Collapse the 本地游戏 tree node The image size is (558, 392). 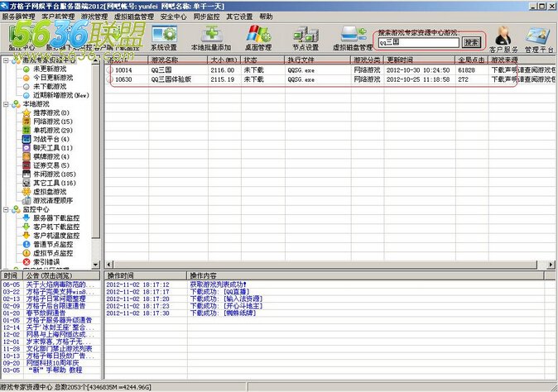tap(6, 104)
